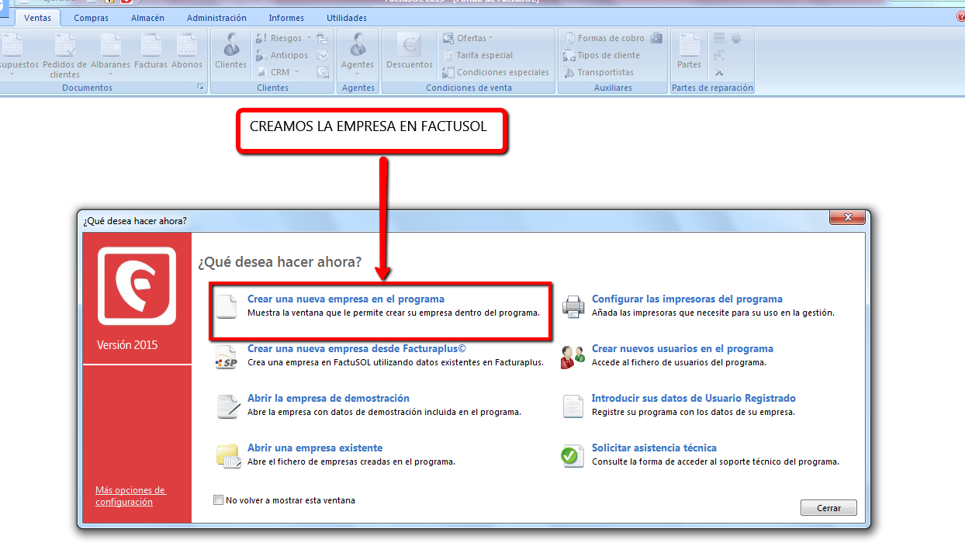965x560 pixels.
Task: Click the red help icon beside the ribbon tabs
Action: 961,17
